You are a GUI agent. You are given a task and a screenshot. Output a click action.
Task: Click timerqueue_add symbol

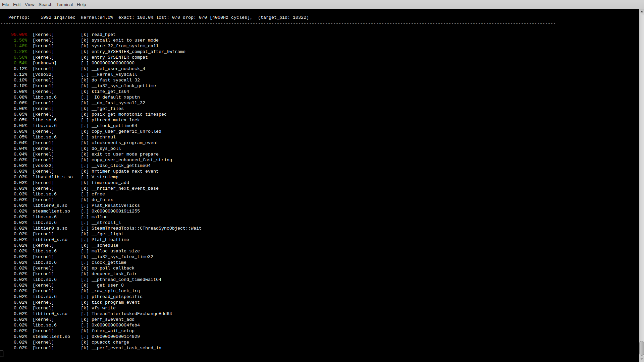[110, 183]
